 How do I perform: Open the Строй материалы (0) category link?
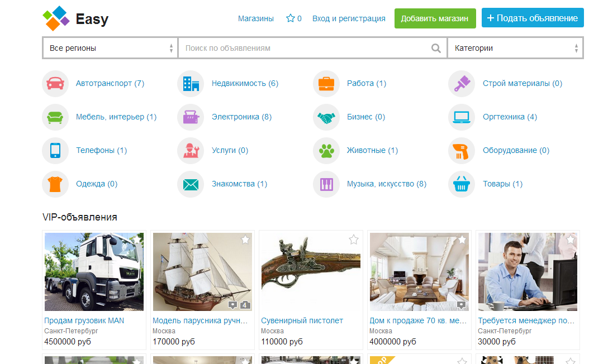coord(522,83)
